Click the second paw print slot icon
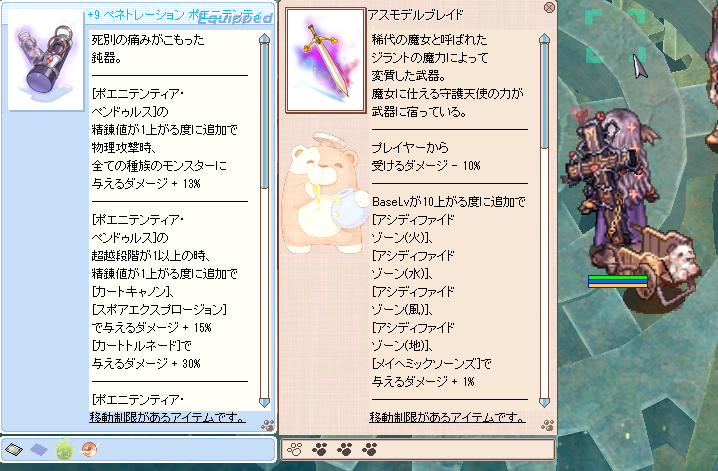Image resolution: width=718 pixels, height=471 pixels. 320,449
